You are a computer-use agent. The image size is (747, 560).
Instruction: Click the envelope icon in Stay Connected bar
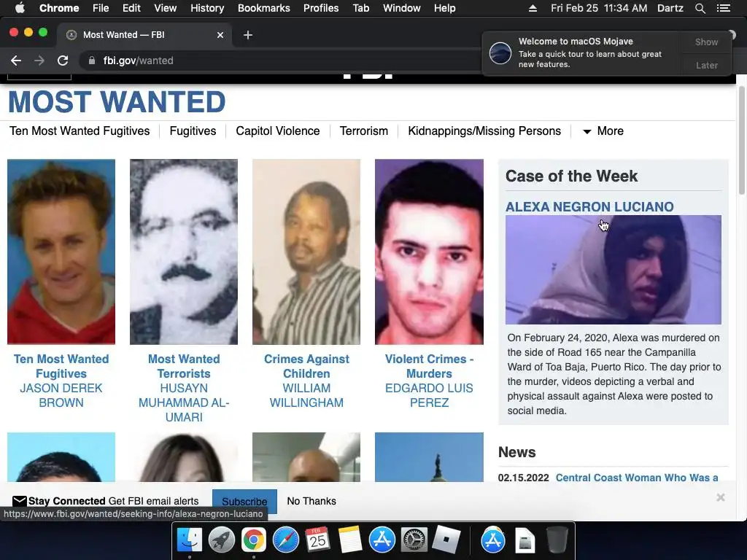click(x=20, y=501)
